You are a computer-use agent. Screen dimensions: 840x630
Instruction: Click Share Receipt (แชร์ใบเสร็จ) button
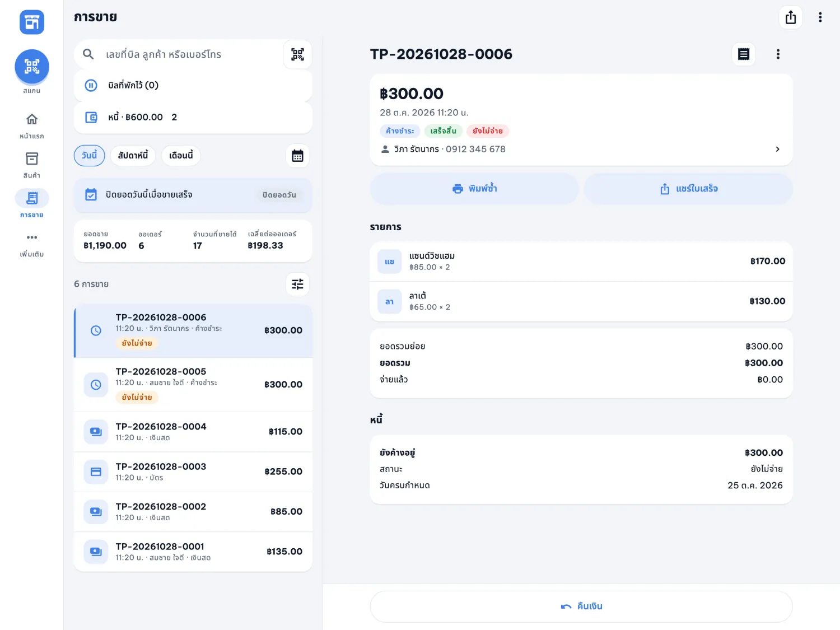tap(688, 189)
